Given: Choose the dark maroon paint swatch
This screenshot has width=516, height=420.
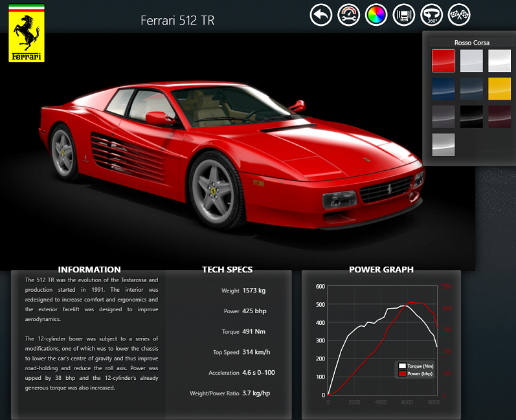Looking at the screenshot, I should pos(499,116).
